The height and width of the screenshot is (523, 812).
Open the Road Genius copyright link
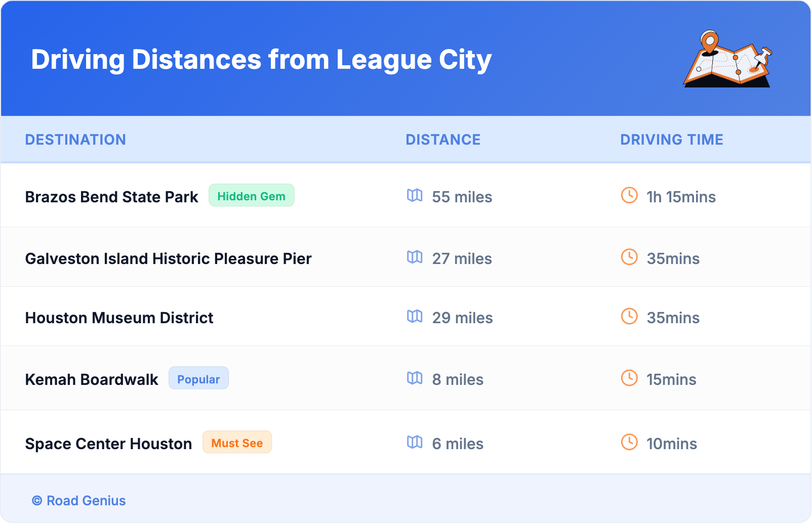point(79,501)
